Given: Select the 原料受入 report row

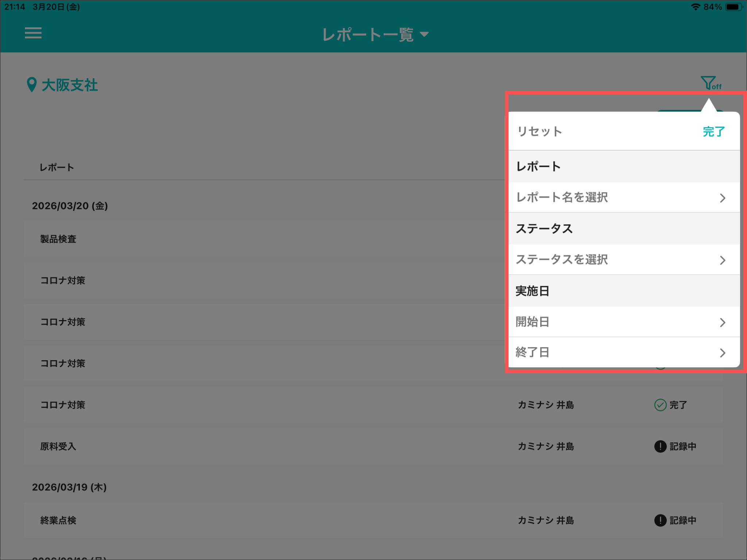Looking at the screenshot, I should [x=58, y=446].
